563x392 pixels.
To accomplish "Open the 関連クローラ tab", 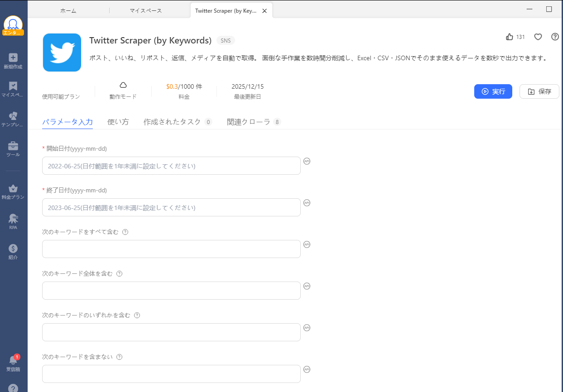I will click(x=247, y=121).
